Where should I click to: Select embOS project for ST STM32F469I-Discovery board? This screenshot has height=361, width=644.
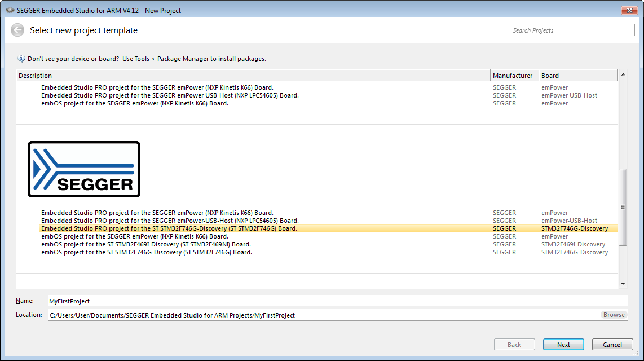click(x=328, y=244)
